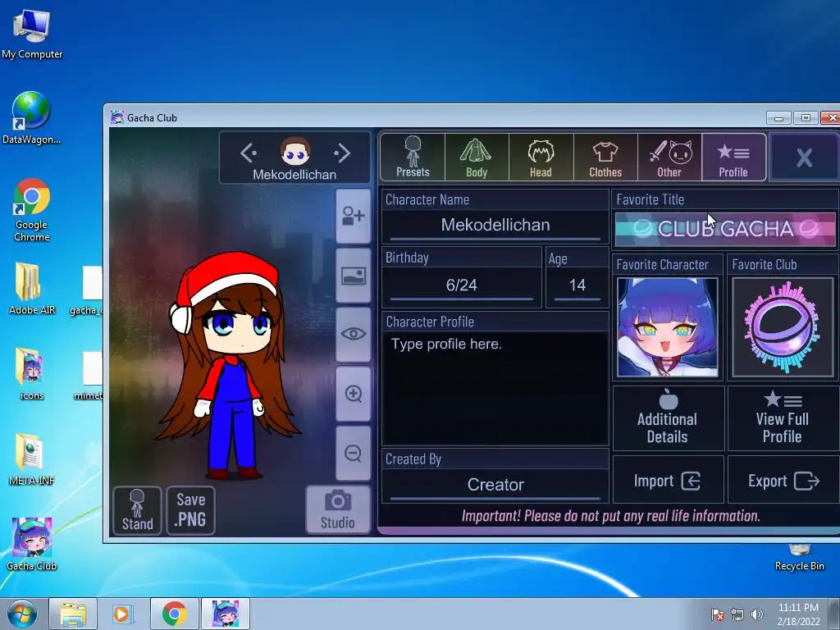Open Chrome from the taskbar
Image resolution: width=840 pixels, height=630 pixels.
tap(174, 614)
